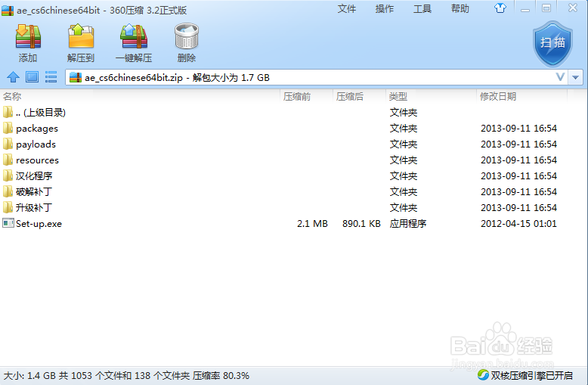Minimize the 360压缩 window
The image size is (588, 385).
[525, 8]
